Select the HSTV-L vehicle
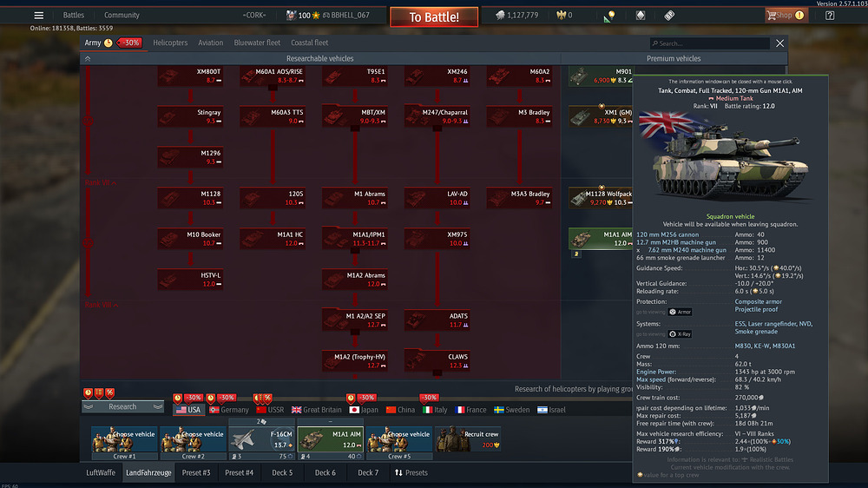The image size is (868, 488). tap(190, 280)
